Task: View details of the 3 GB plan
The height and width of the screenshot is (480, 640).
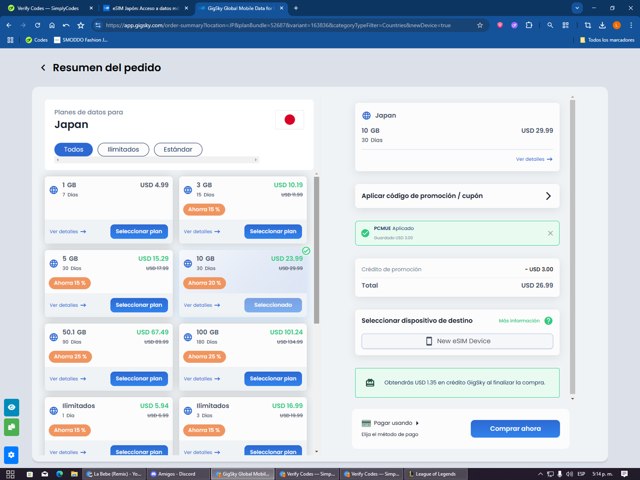Action: coord(202,231)
